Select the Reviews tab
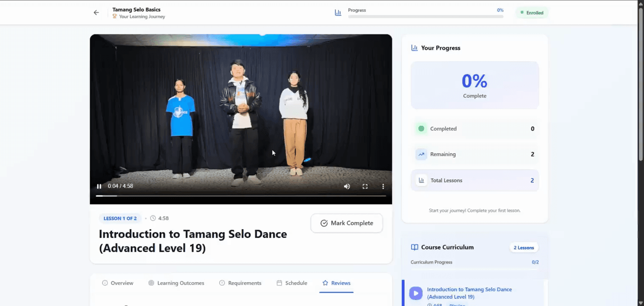The width and height of the screenshot is (644, 306). coord(336,283)
